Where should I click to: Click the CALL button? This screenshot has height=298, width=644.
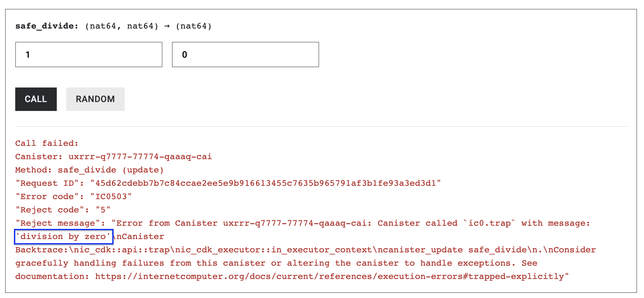click(36, 99)
